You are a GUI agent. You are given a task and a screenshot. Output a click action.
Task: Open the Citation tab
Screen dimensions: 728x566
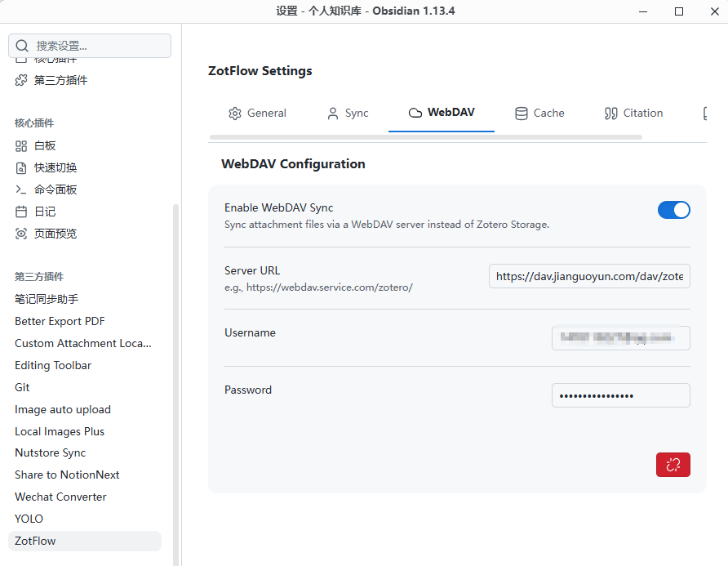coord(634,114)
